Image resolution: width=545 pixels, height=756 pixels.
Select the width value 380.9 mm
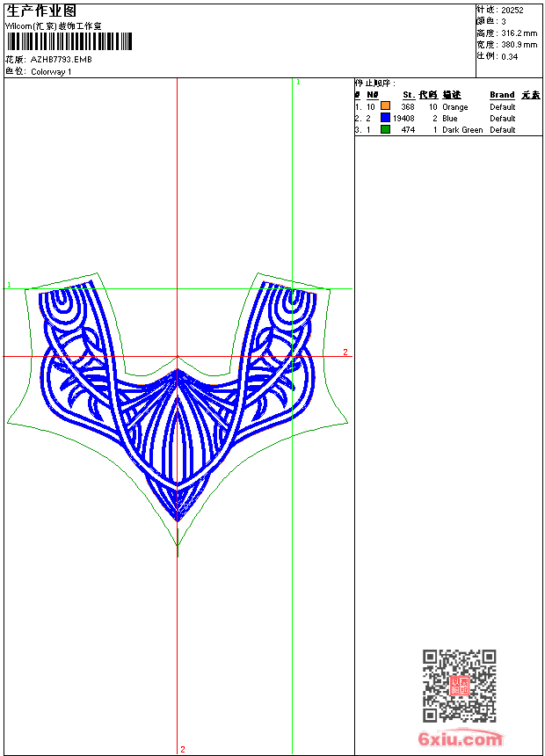pyautogui.click(x=519, y=45)
